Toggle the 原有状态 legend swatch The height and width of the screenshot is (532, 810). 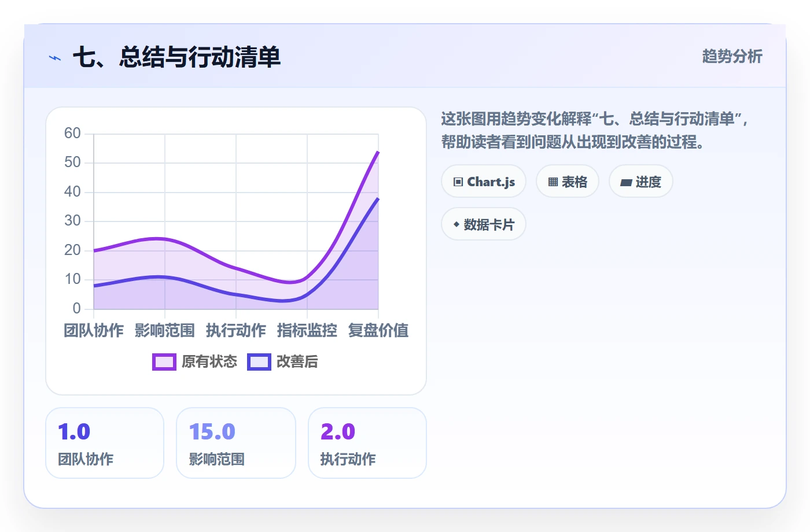pyautogui.click(x=164, y=362)
